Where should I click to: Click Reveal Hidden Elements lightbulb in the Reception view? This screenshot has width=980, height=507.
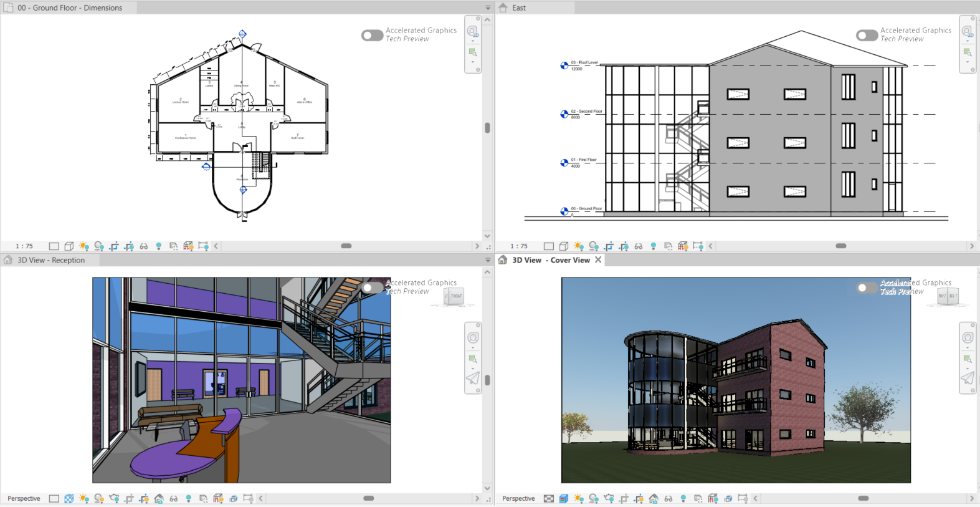pos(189,499)
